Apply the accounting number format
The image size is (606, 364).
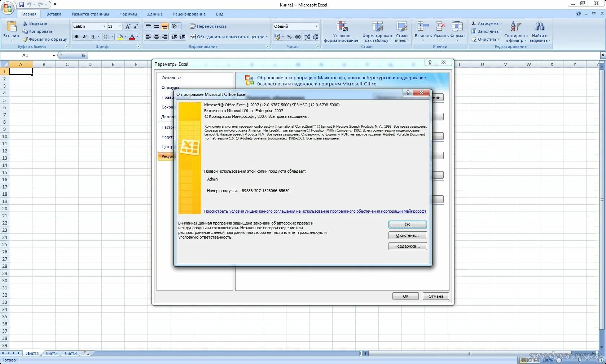277,37
